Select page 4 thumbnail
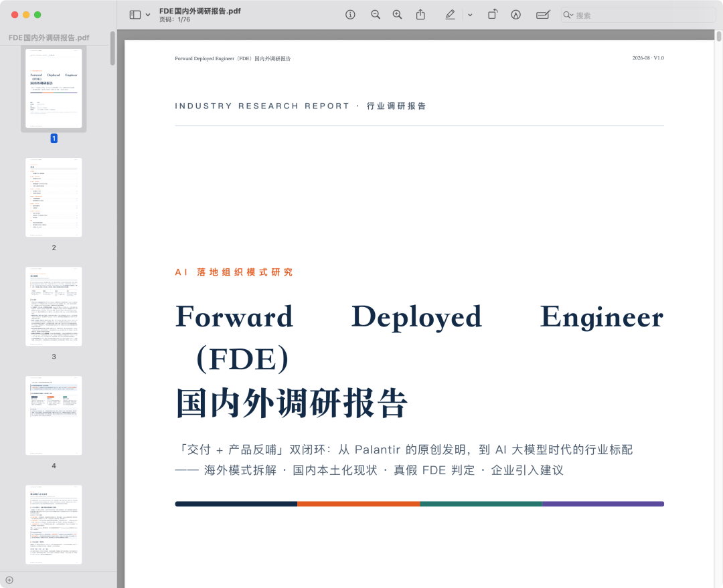Image resolution: width=723 pixels, height=588 pixels. click(x=54, y=415)
